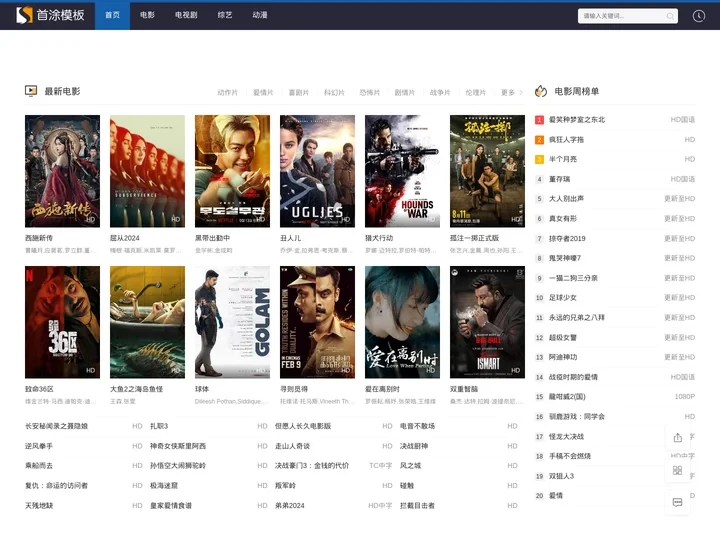The image size is (720, 540).
Task: Open the QR code grid floating icon
Action: [677, 470]
